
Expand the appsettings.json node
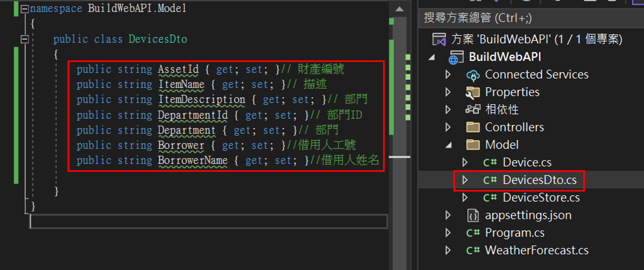(448, 215)
